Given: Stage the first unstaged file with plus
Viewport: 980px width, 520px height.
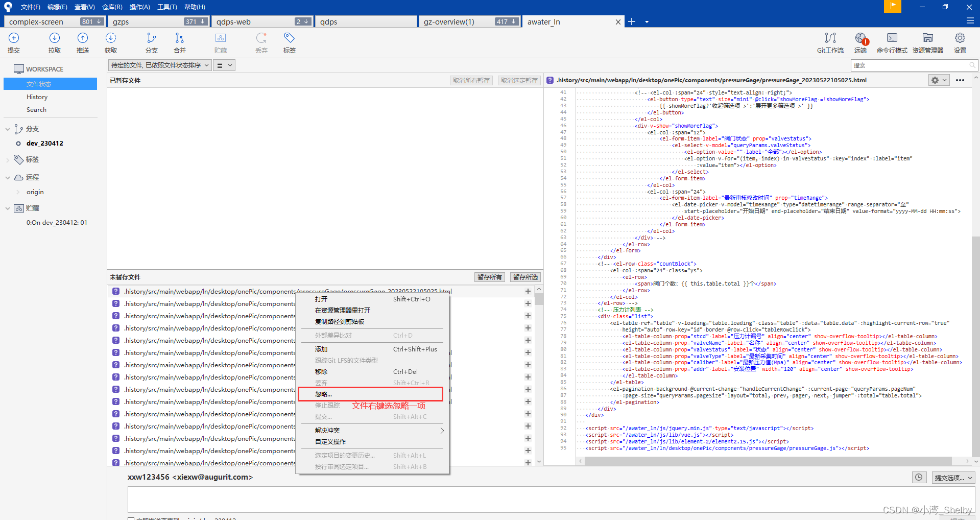Looking at the screenshot, I should [528, 291].
